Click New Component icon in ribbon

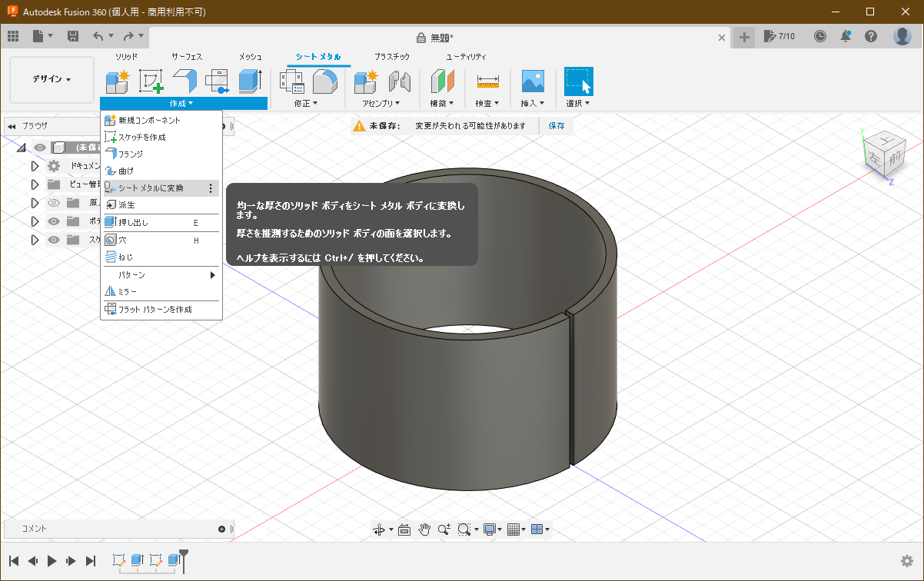[117, 81]
